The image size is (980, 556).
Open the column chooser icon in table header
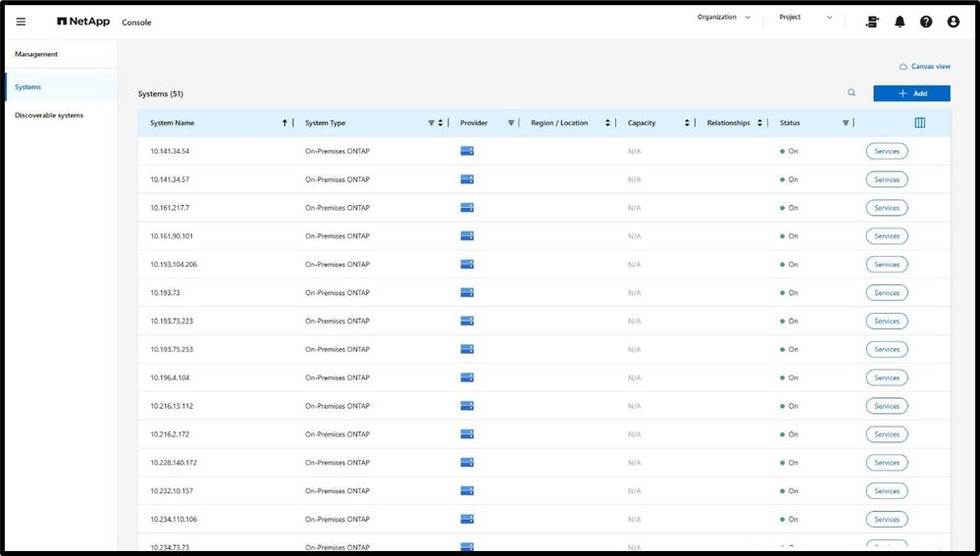(920, 123)
